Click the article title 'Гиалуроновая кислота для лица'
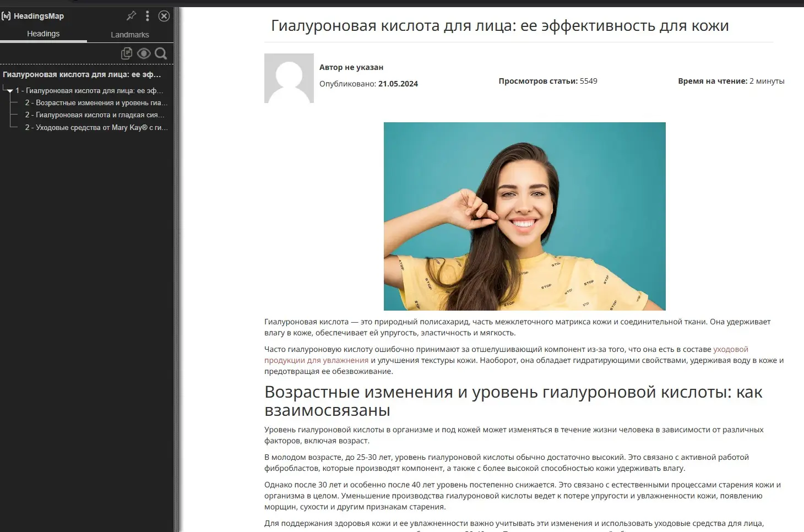804x532 pixels. (x=500, y=25)
